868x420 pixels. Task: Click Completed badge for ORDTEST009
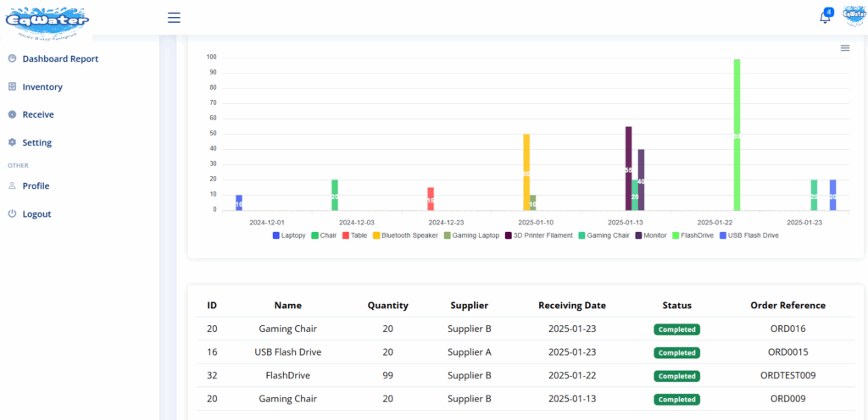point(676,376)
